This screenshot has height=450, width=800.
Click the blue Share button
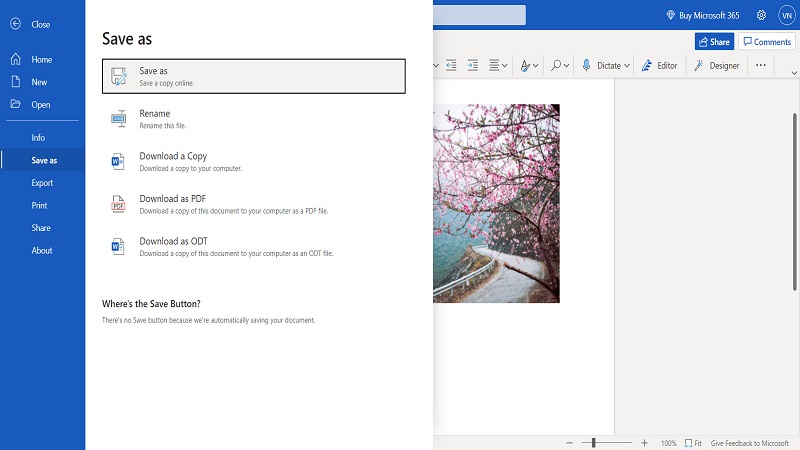click(714, 42)
